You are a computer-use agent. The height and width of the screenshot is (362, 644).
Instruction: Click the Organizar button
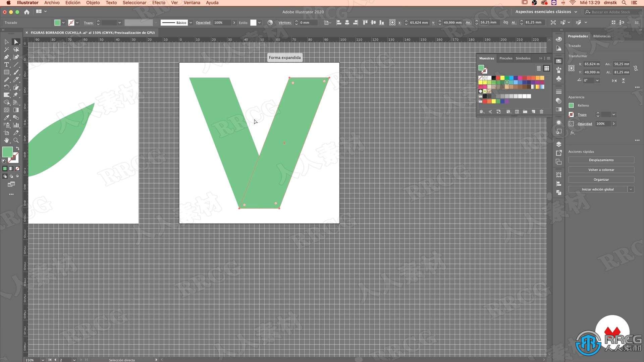tap(601, 180)
